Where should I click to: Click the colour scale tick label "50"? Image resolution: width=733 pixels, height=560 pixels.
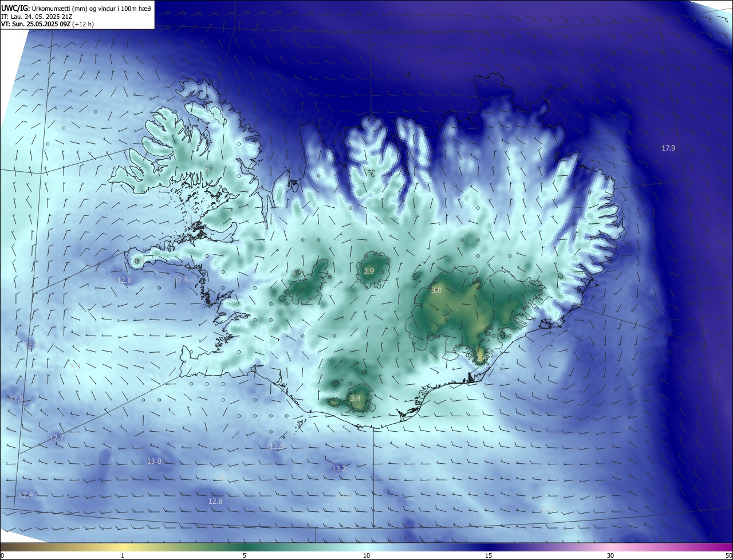728,556
